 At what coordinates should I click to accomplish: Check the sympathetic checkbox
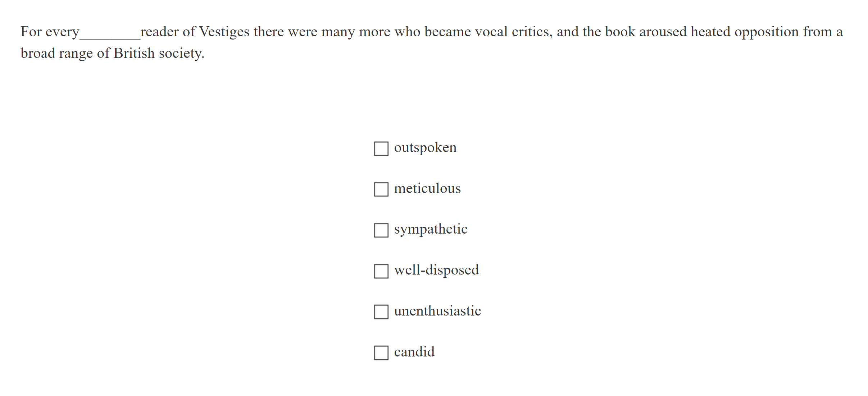tap(381, 230)
